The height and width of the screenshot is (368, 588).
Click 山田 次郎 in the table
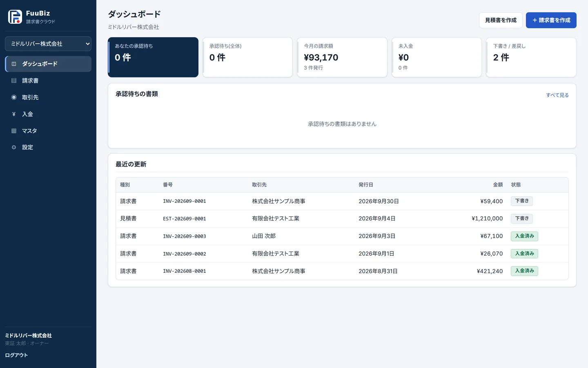click(264, 236)
